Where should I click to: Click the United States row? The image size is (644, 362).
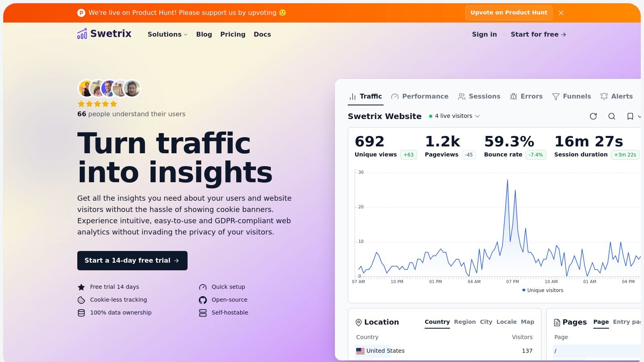[x=444, y=351]
